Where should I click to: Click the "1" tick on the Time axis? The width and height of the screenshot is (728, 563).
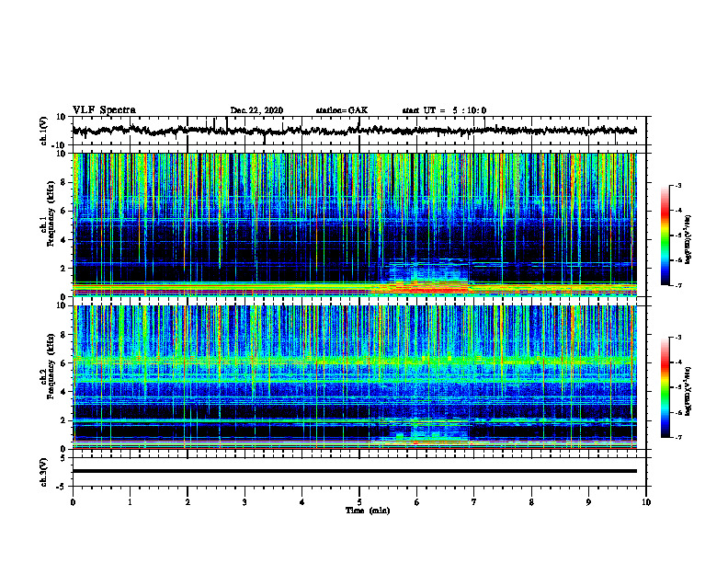pos(130,502)
